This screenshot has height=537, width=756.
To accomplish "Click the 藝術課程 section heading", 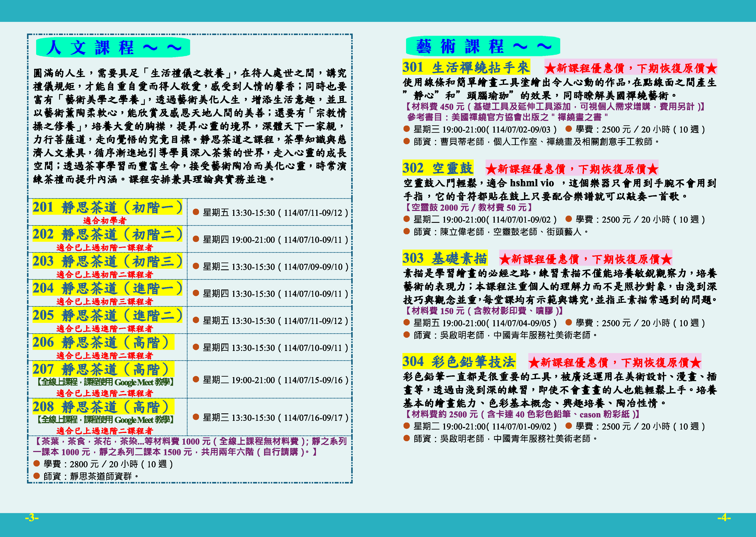I will [x=483, y=46].
